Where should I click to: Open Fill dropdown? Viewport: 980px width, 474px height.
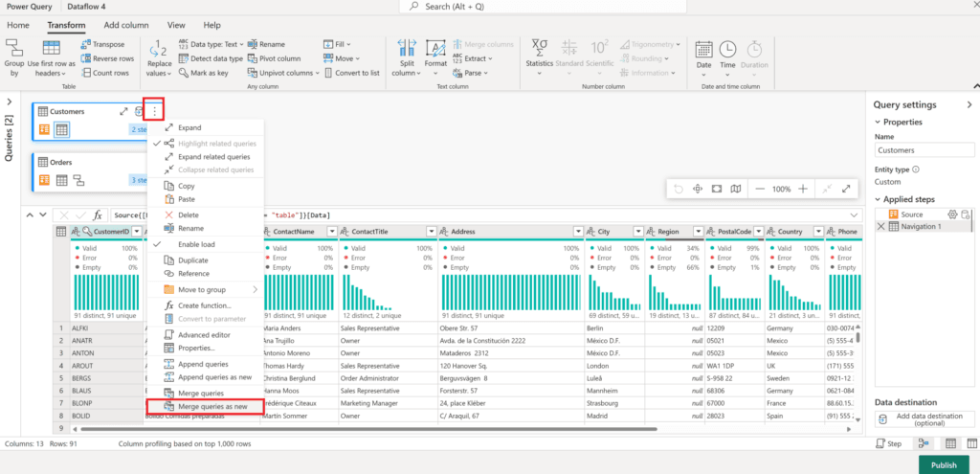click(338, 44)
